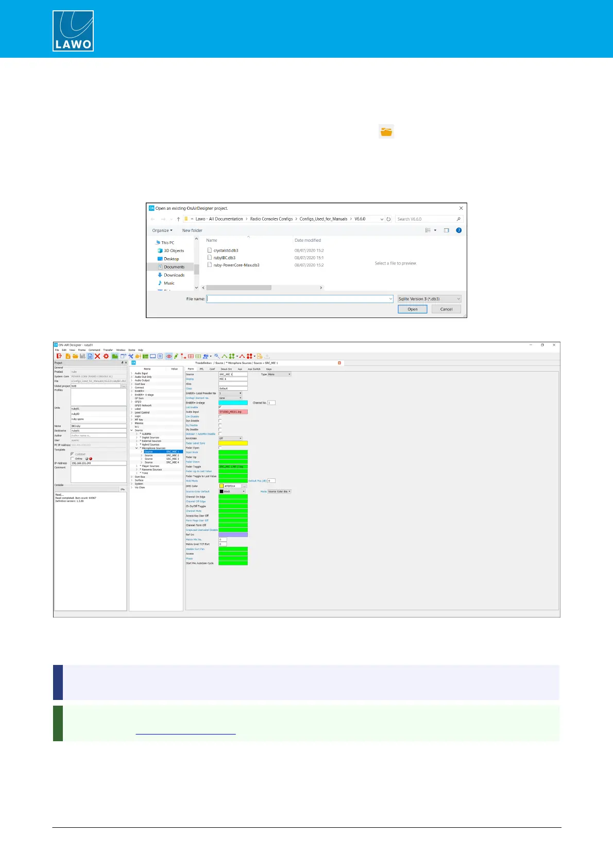Screen dimensions: 613x868
Task: Click blue document page icon in toolbar
Action: 90,356
